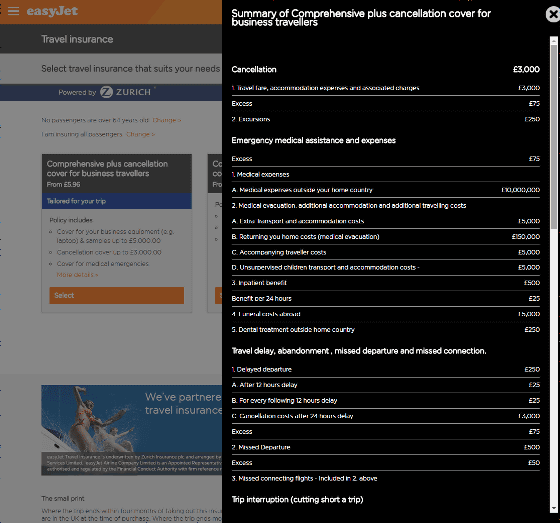Click the Tailored for your trip banner
This screenshot has height=523, width=560.
click(116, 201)
